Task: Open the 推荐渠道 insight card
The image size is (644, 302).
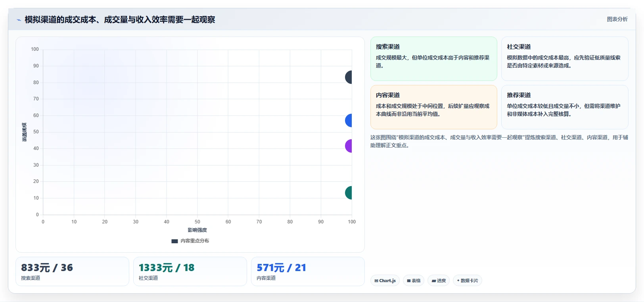Action: point(565,107)
